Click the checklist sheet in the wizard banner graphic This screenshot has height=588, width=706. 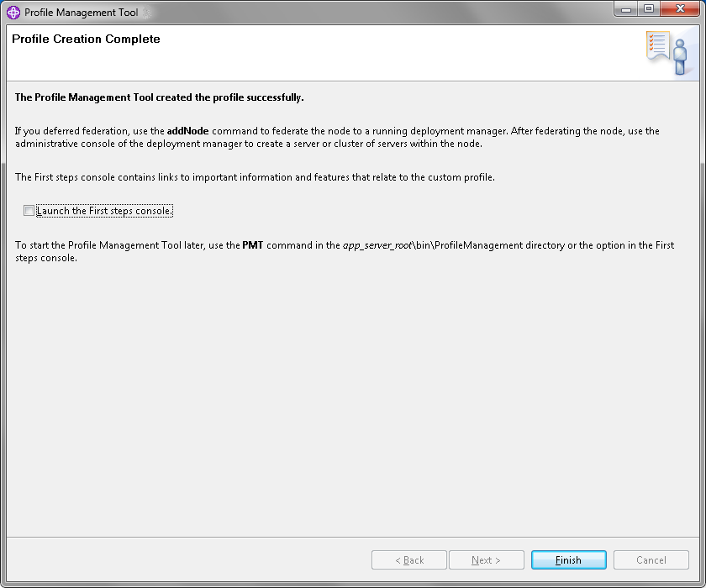[658, 45]
